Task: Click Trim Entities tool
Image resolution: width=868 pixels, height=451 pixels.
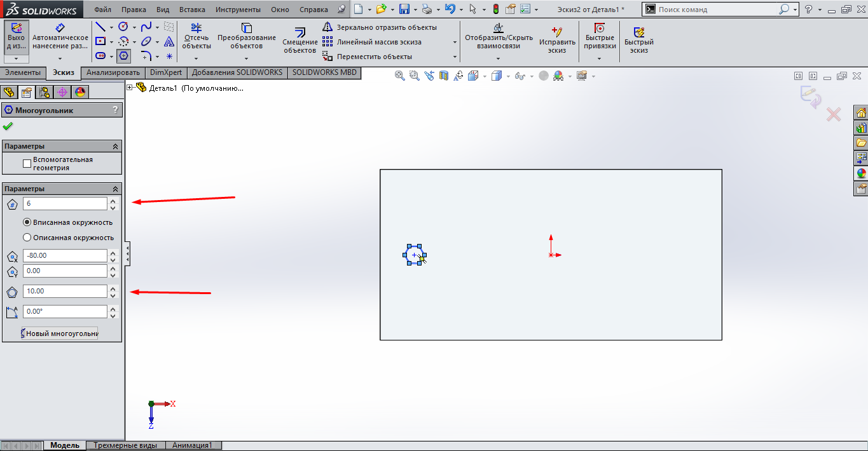Action: coord(196,36)
